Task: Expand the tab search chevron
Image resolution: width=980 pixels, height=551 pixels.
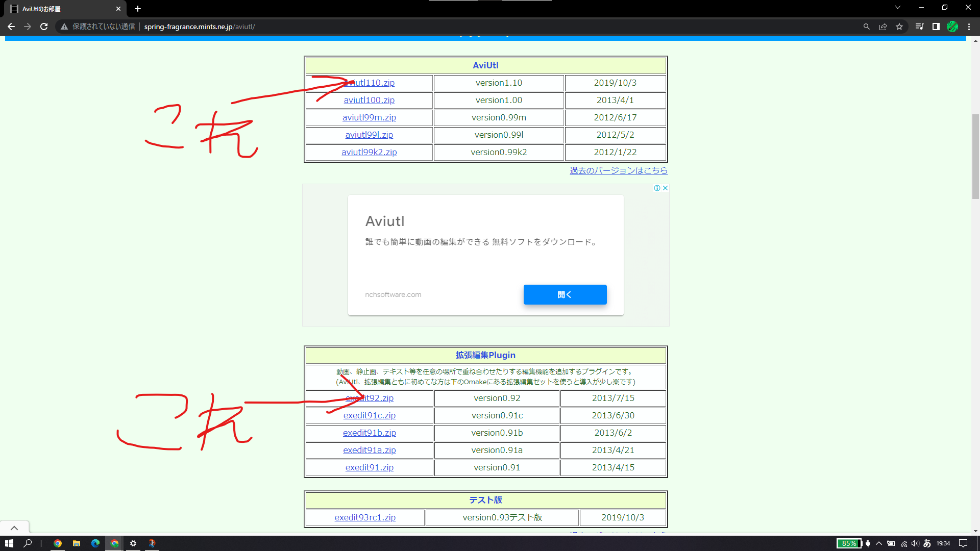Action: [x=898, y=8]
